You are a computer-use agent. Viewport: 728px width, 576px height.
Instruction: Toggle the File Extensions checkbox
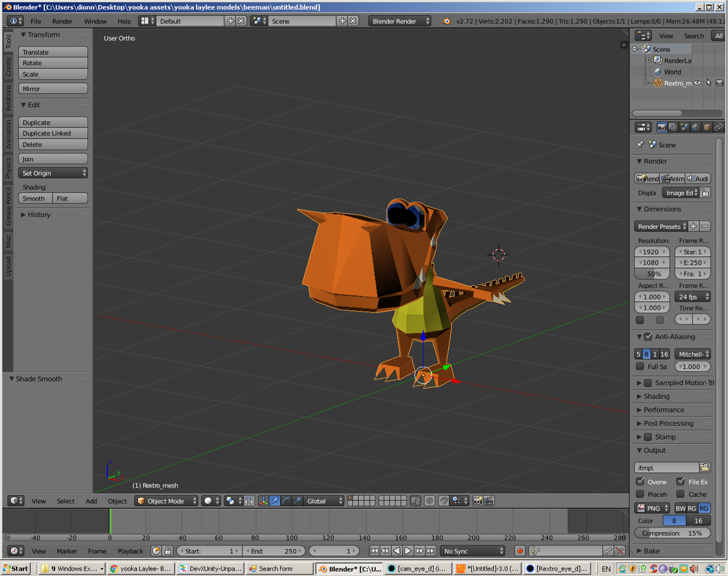click(x=680, y=482)
